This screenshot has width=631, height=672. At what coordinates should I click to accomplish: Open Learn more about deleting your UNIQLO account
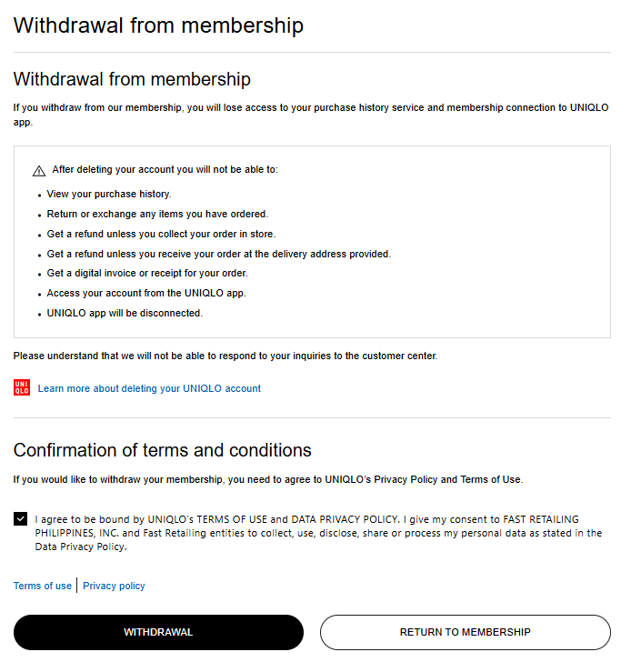pos(149,388)
